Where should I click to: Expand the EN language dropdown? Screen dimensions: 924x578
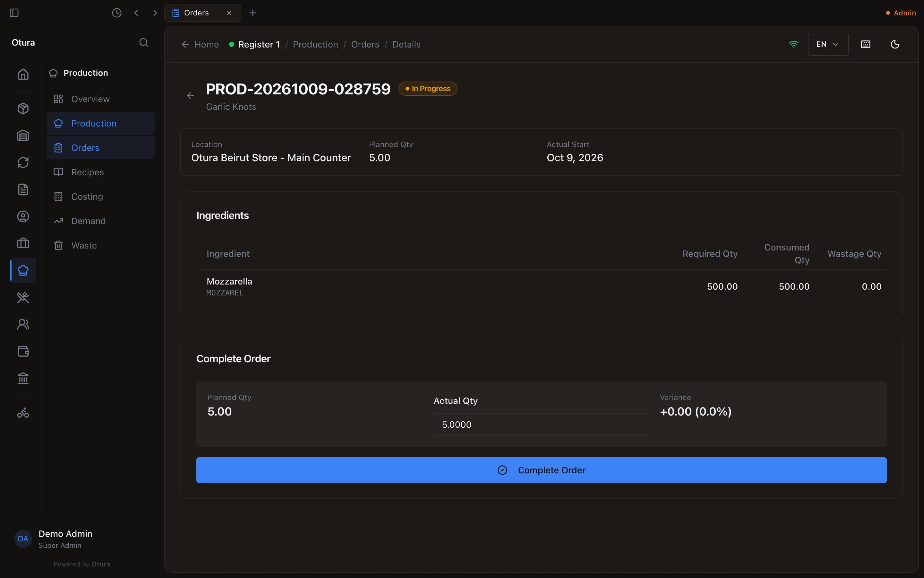click(828, 44)
